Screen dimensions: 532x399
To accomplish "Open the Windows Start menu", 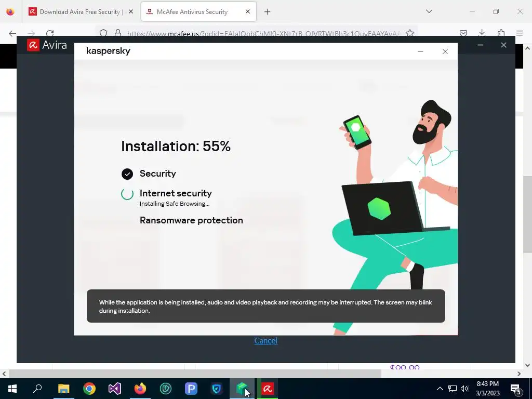I will coord(12,389).
